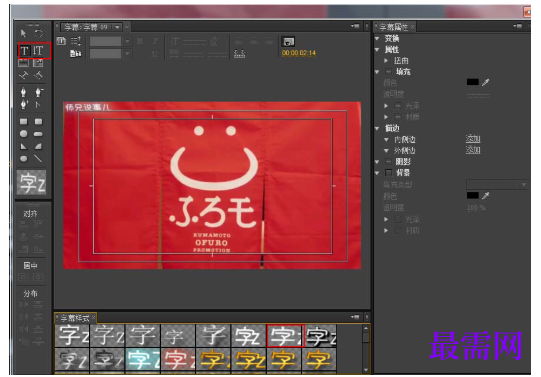541x377 pixels.
Task: Click the 100 % background opacity value
Action: pos(476,208)
